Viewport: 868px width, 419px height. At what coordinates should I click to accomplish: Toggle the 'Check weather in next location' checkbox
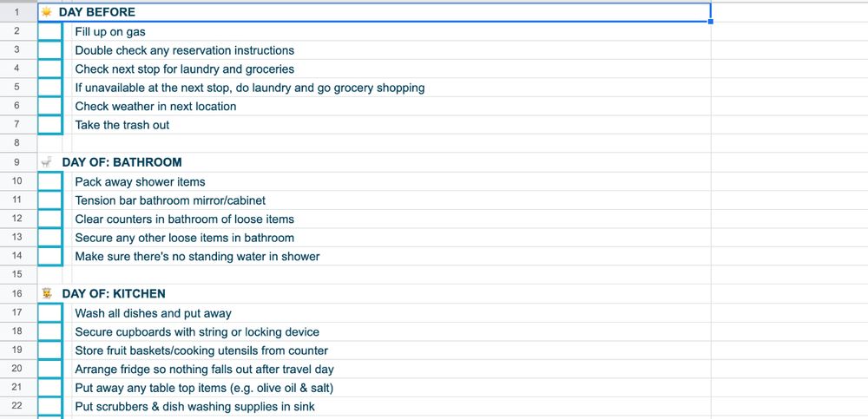[50, 107]
